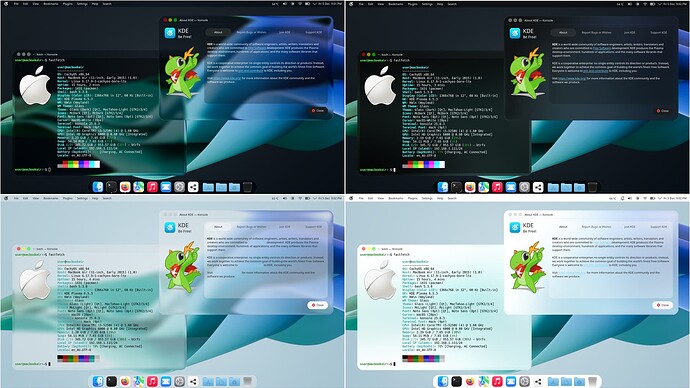Click the notification bell in bottom-right screenshot's menu bar
Viewport: 690px width, 388px height.
[622, 198]
